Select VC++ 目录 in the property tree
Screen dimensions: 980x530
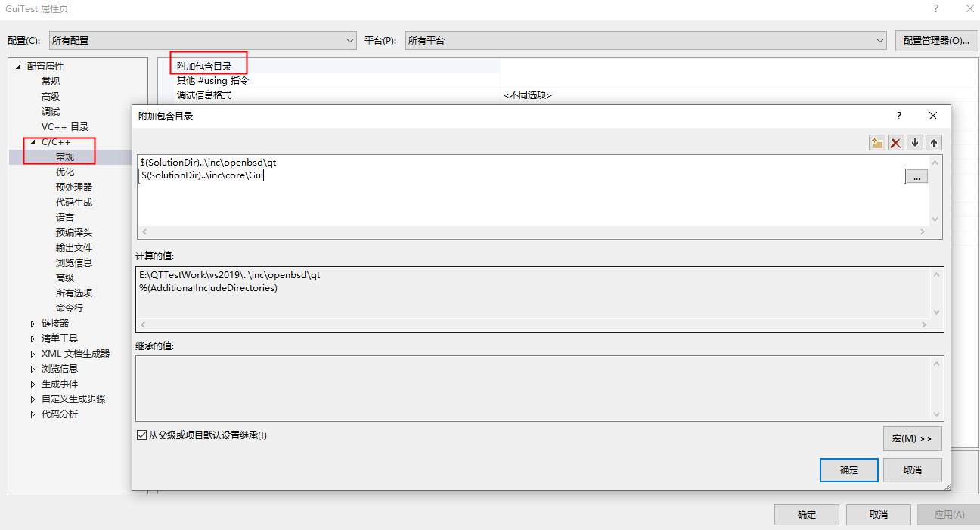(65, 127)
